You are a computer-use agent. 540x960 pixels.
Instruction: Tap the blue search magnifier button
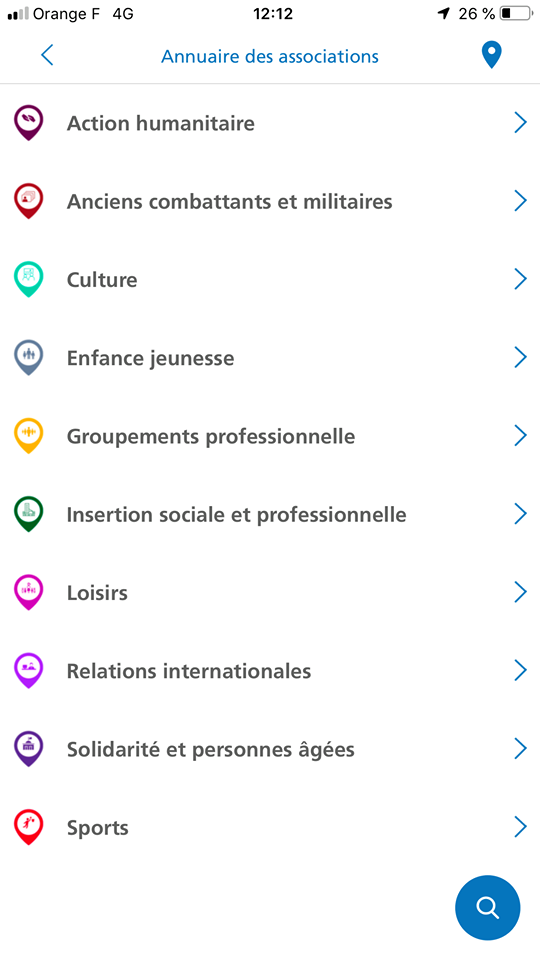(487, 907)
